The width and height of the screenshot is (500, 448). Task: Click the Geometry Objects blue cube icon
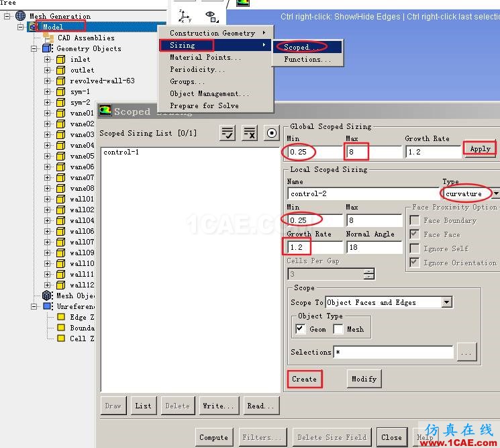(x=48, y=48)
